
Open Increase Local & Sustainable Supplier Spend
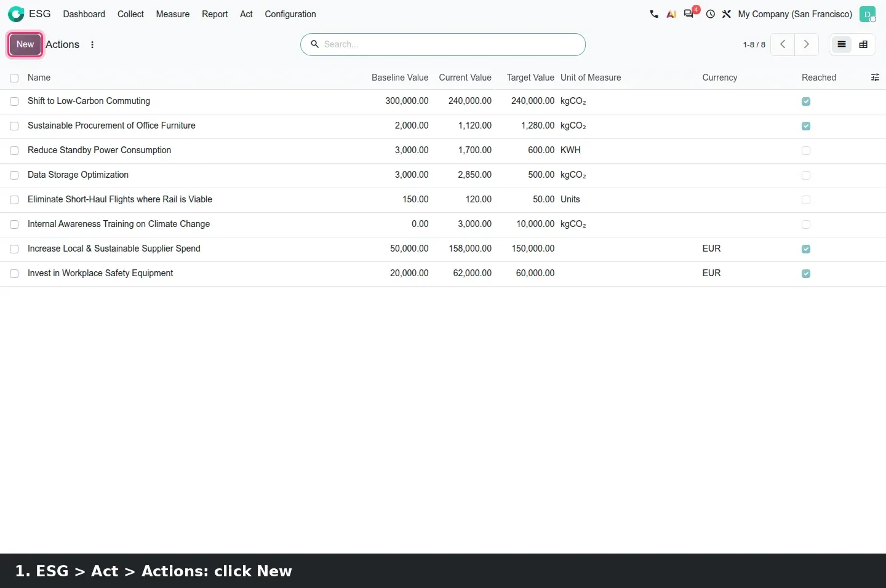click(x=114, y=248)
